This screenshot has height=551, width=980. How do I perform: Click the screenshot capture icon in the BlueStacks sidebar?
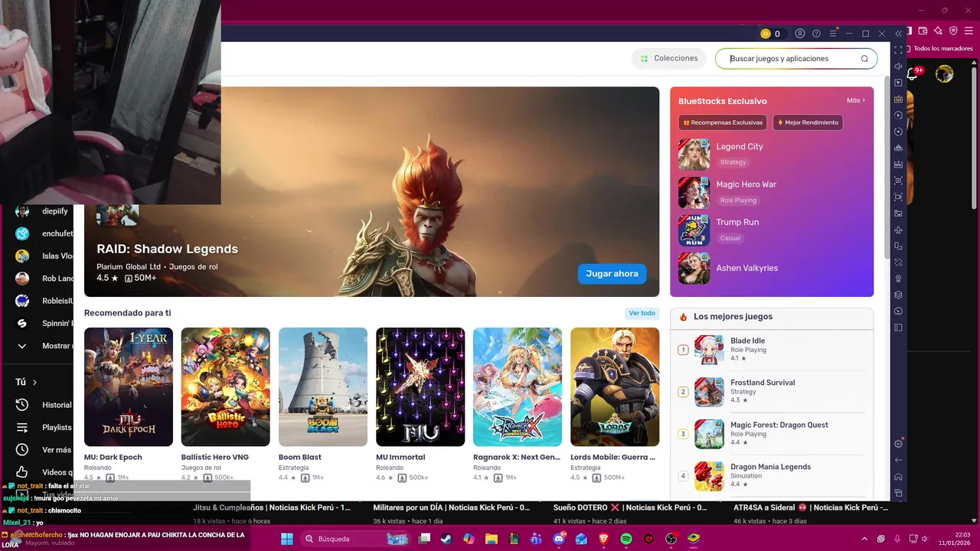click(899, 181)
